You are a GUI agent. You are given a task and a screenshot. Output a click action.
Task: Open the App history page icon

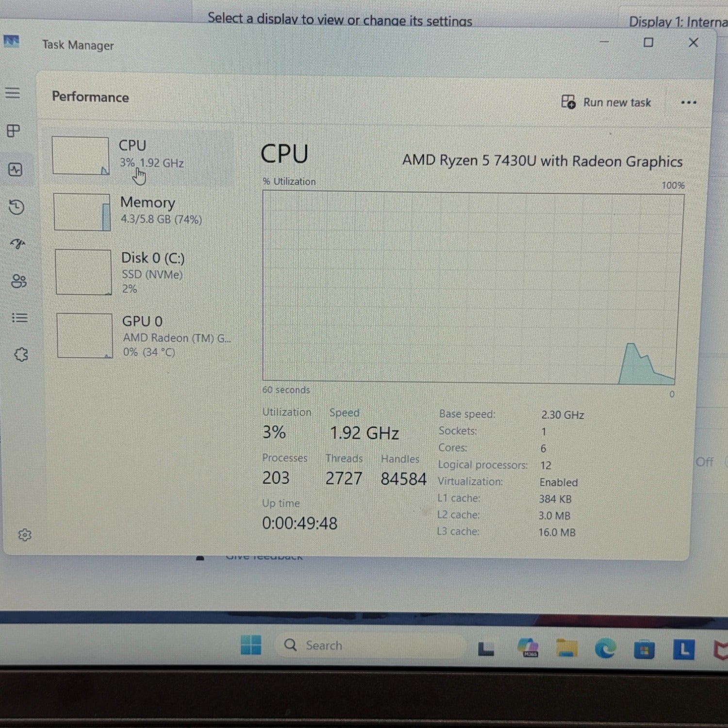[x=17, y=207]
